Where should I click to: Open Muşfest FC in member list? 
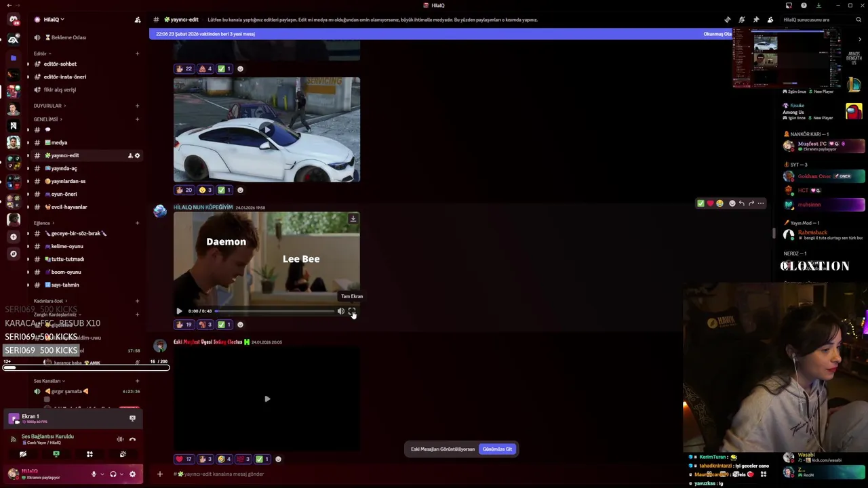click(x=824, y=146)
